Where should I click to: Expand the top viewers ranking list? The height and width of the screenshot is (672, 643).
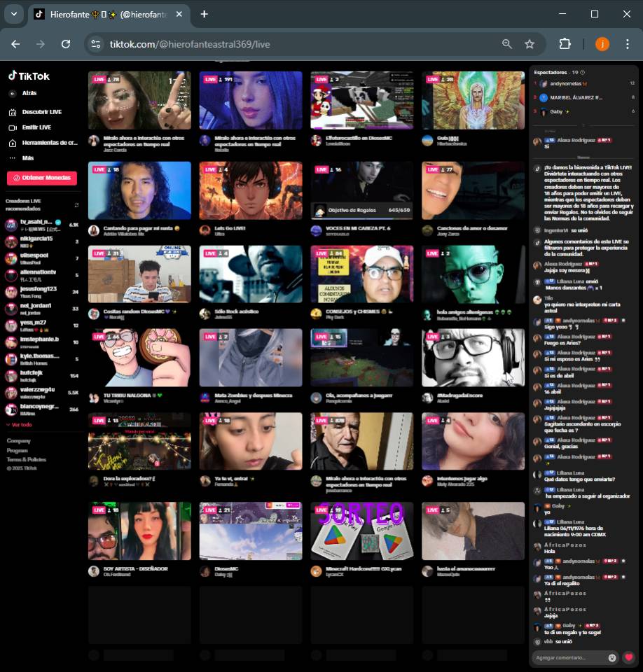[x=584, y=125]
